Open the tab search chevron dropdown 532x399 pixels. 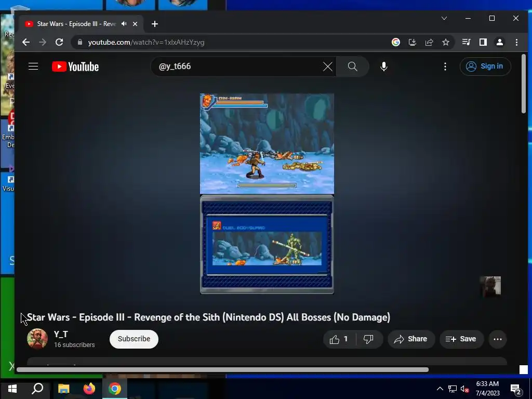point(444,18)
